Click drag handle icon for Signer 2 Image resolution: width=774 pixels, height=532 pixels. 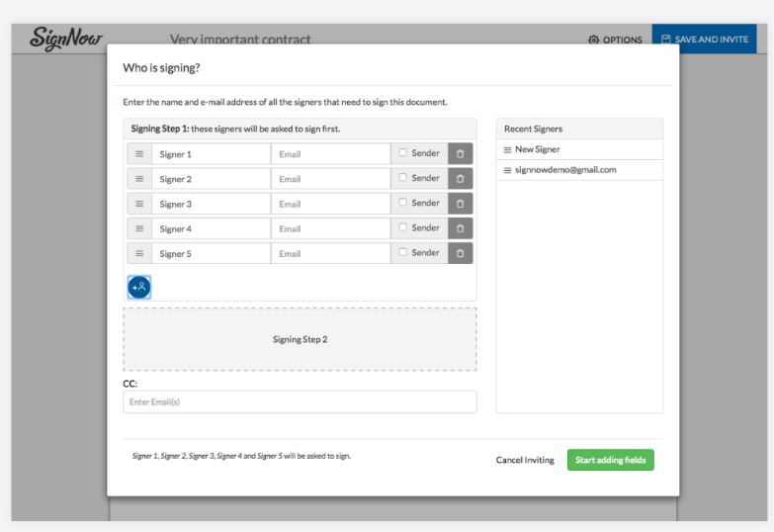[139, 179]
